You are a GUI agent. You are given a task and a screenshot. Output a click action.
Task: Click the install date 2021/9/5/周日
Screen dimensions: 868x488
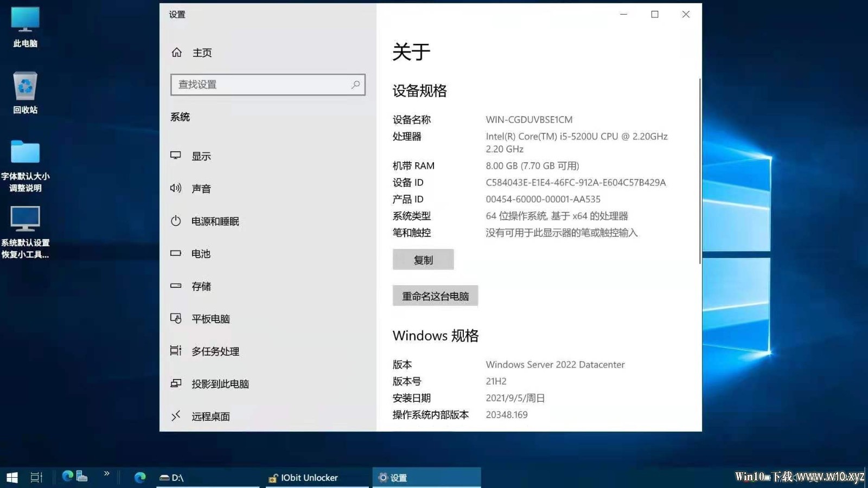[x=515, y=398]
